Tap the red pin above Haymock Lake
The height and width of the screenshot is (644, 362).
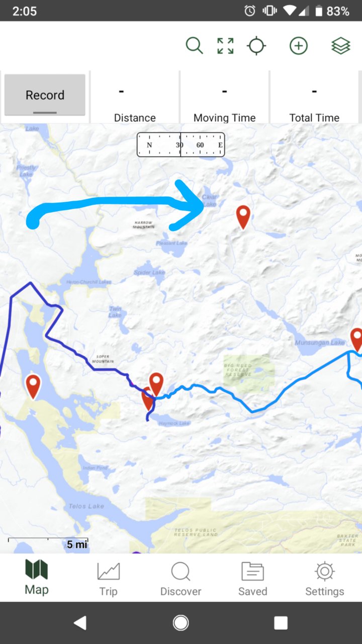156,384
